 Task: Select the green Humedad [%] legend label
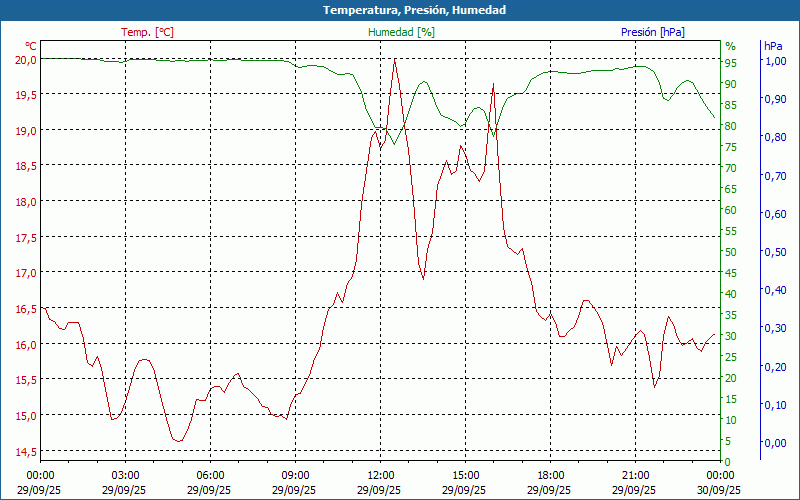(401, 32)
